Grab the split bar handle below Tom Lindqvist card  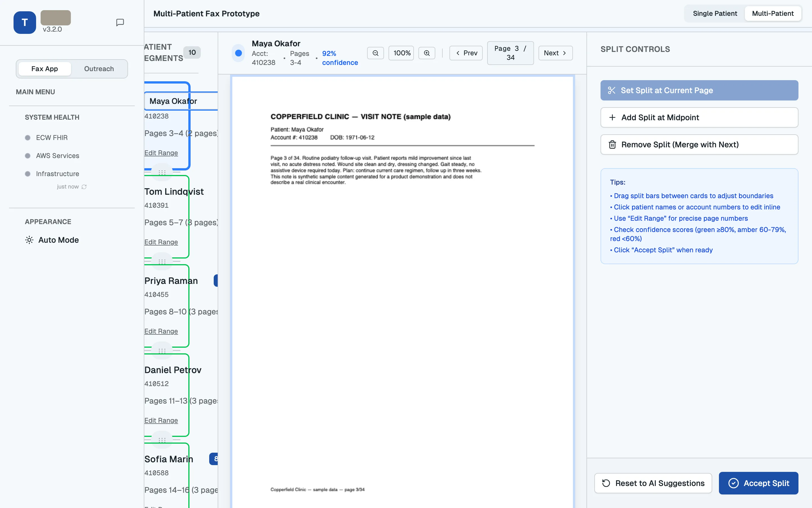coord(162,261)
